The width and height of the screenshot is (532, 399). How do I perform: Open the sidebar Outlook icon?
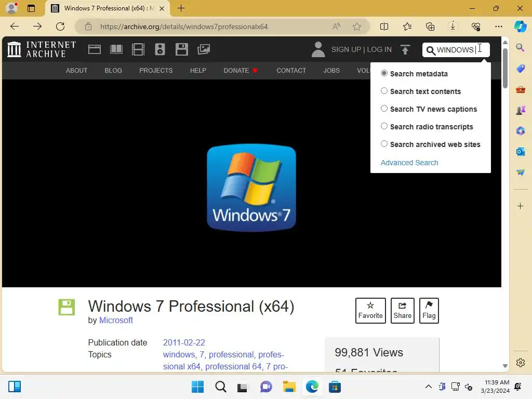[520, 151]
